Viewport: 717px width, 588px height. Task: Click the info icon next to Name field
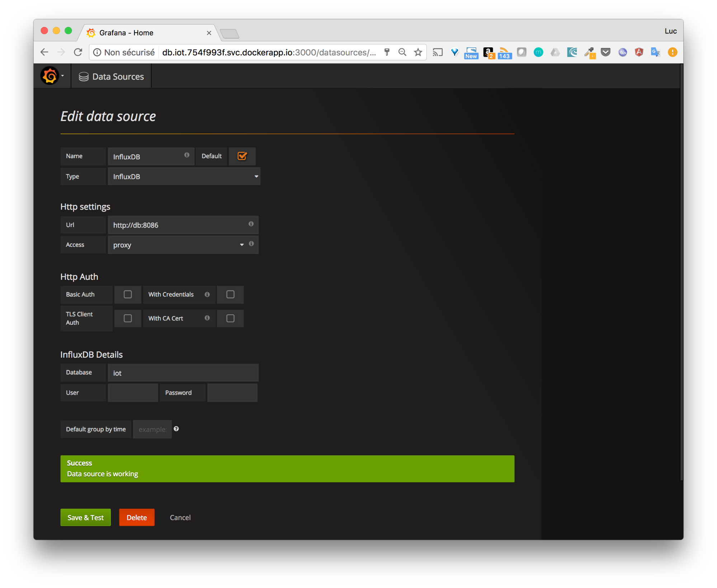click(187, 155)
